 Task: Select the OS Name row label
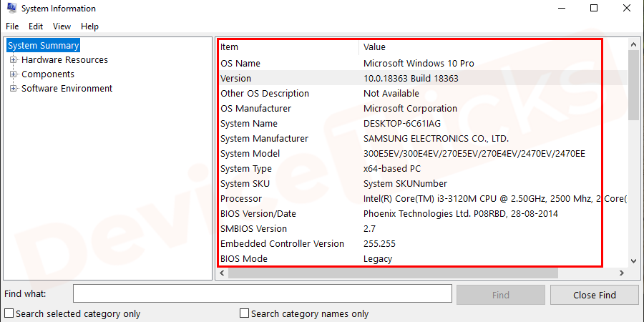pos(240,64)
